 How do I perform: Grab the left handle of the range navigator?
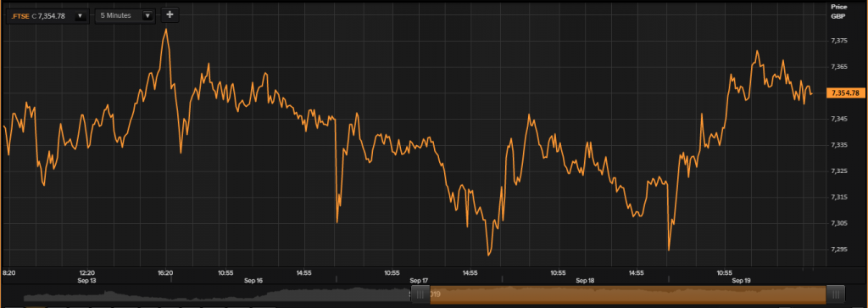click(x=420, y=294)
